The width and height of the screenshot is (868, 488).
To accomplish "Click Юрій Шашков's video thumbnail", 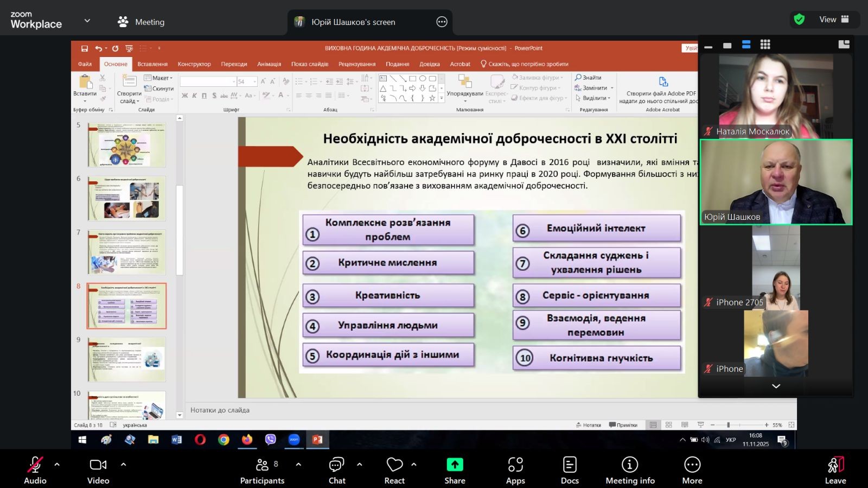I will [776, 182].
